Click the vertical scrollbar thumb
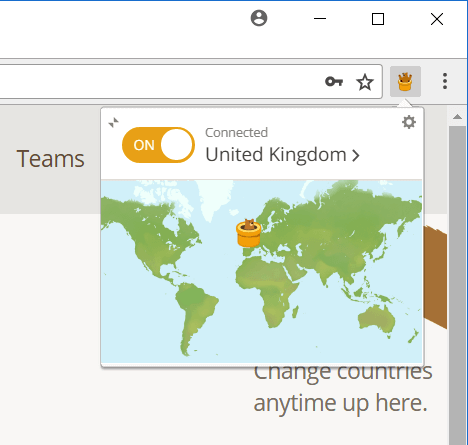468x445 pixels. coord(457,285)
